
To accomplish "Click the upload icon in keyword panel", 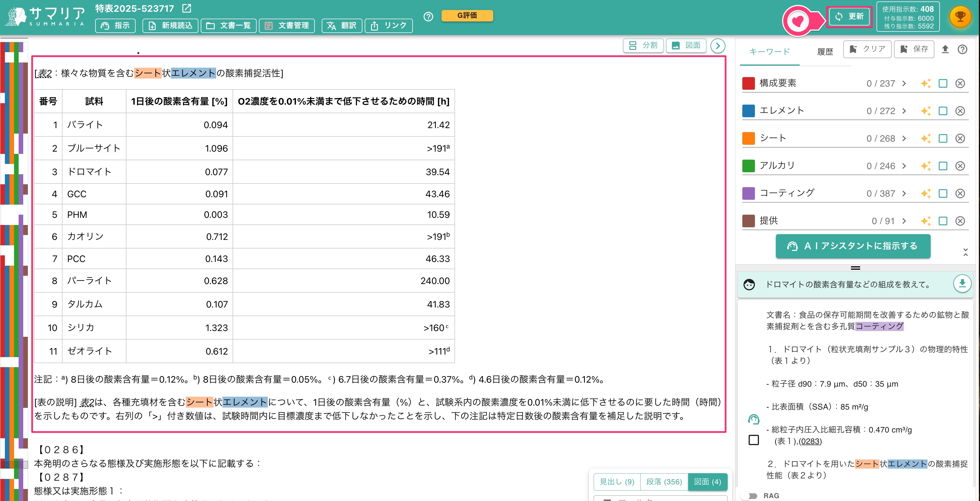I will [945, 49].
